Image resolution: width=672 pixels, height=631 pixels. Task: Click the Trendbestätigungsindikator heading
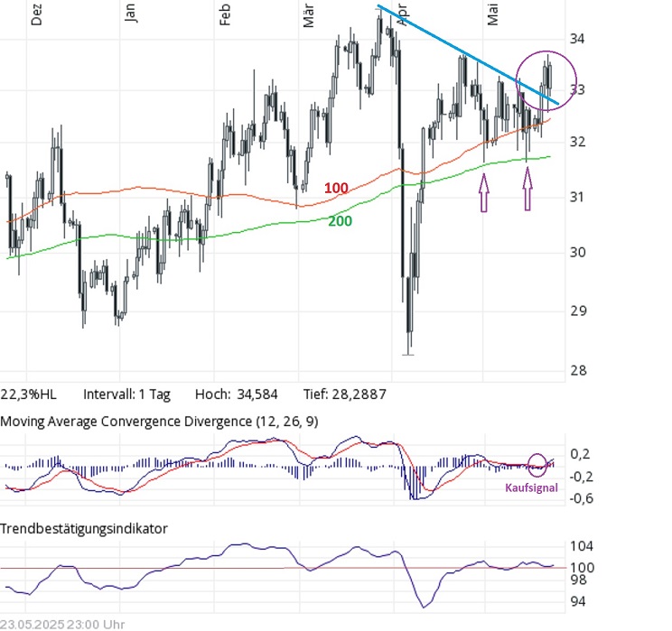[84, 529]
